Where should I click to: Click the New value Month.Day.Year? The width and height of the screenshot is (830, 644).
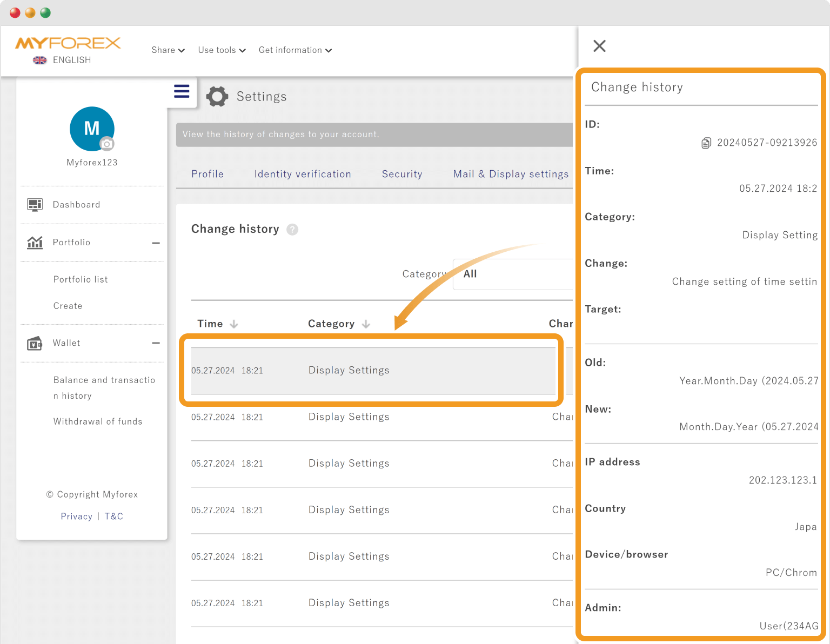pyautogui.click(x=749, y=427)
